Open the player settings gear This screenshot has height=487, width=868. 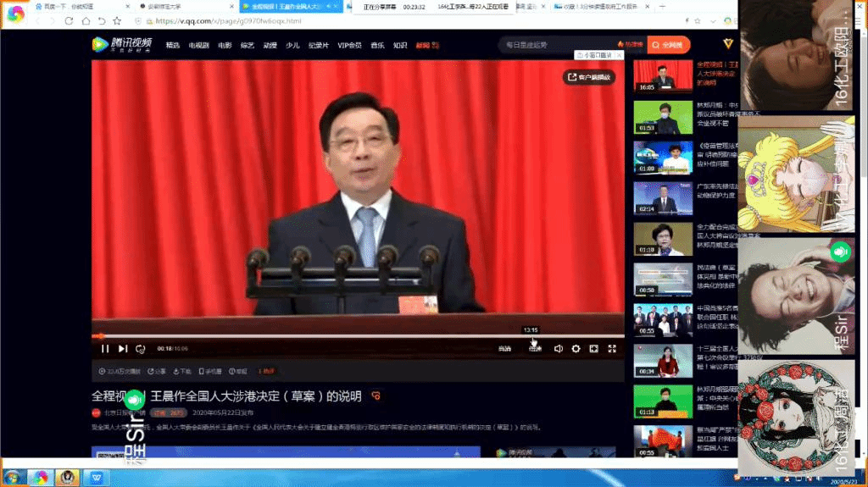click(x=576, y=348)
